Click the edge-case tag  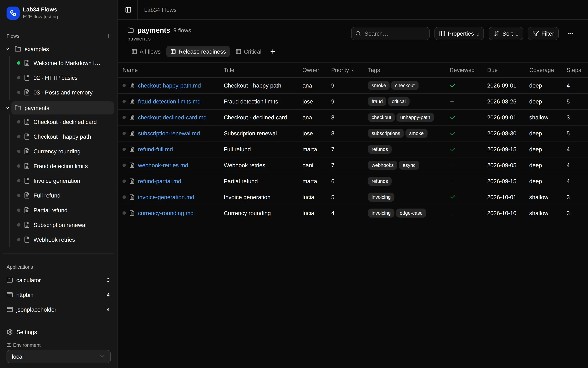pyautogui.click(x=411, y=213)
